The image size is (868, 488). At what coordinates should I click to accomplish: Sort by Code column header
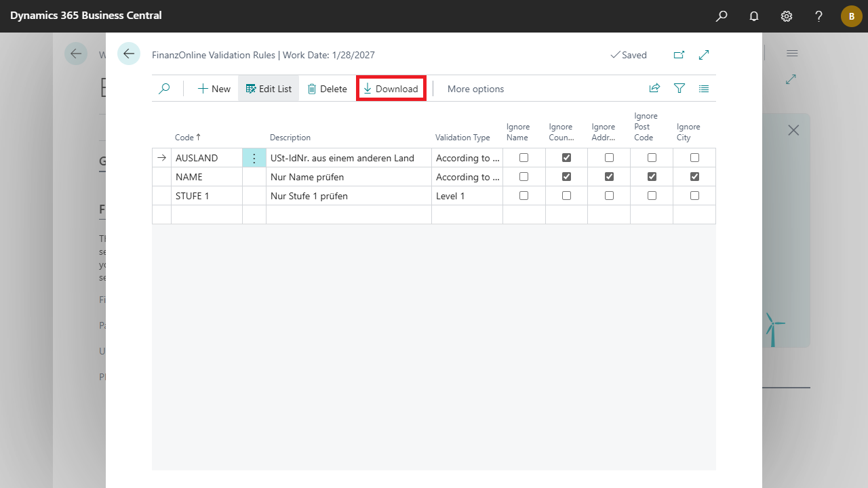(x=188, y=138)
